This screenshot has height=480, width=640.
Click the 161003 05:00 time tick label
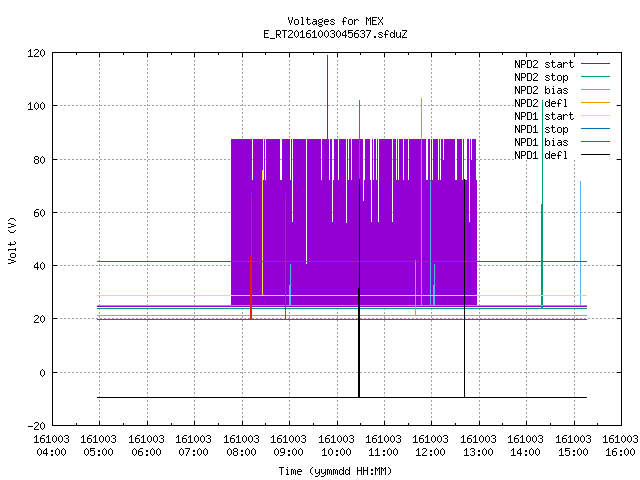coord(98,446)
